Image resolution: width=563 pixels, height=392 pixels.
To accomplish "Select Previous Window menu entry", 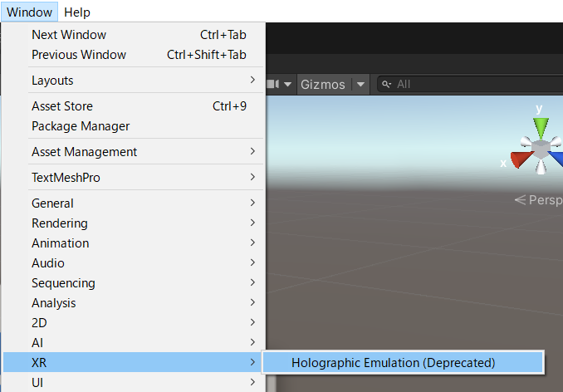I will [133, 55].
